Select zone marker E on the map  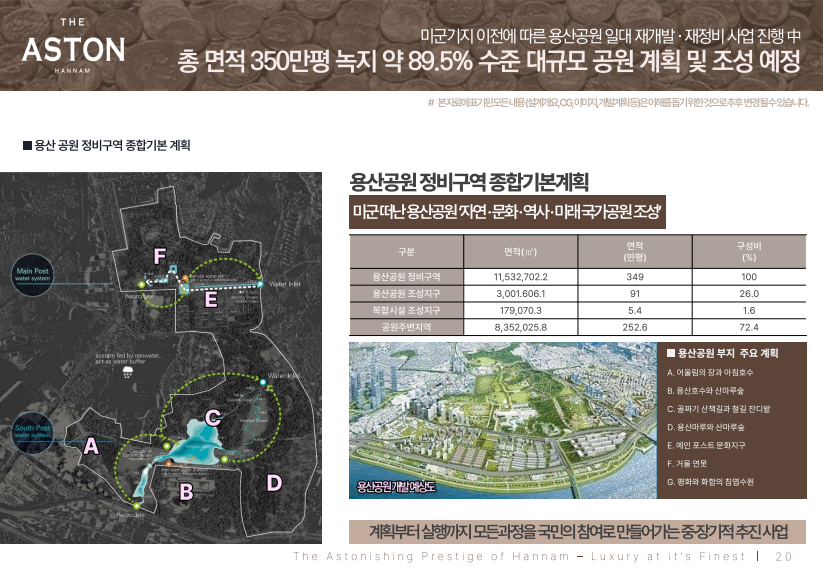coord(210,299)
